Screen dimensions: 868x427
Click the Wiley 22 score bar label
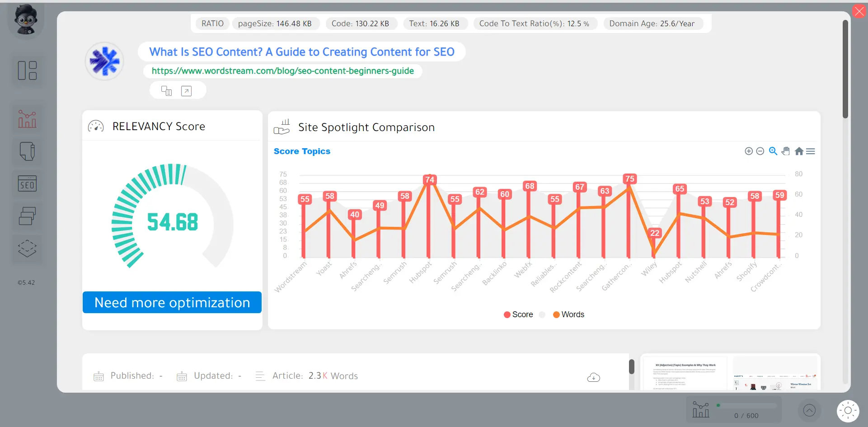[x=655, y=233]
